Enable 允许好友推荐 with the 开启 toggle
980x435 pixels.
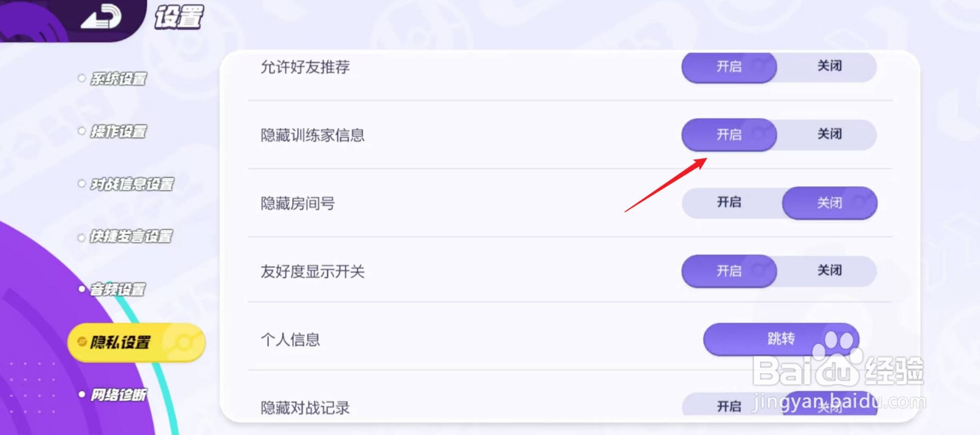(728, 67)
